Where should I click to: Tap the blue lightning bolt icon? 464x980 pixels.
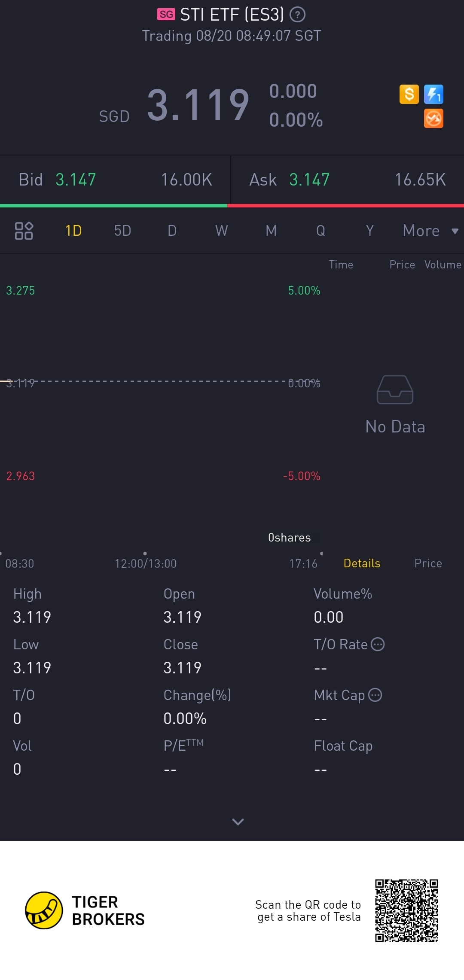pyautogui.click(x=433, y=94)
